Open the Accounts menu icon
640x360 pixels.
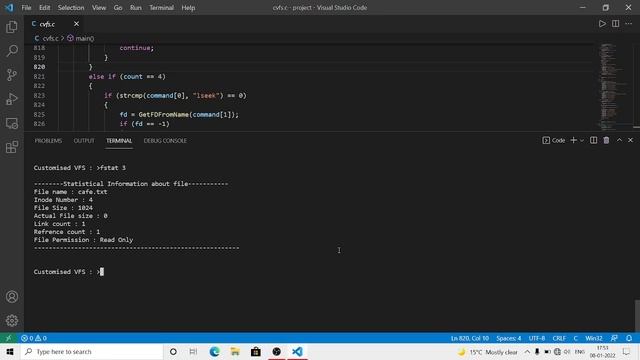pos(12,297)
